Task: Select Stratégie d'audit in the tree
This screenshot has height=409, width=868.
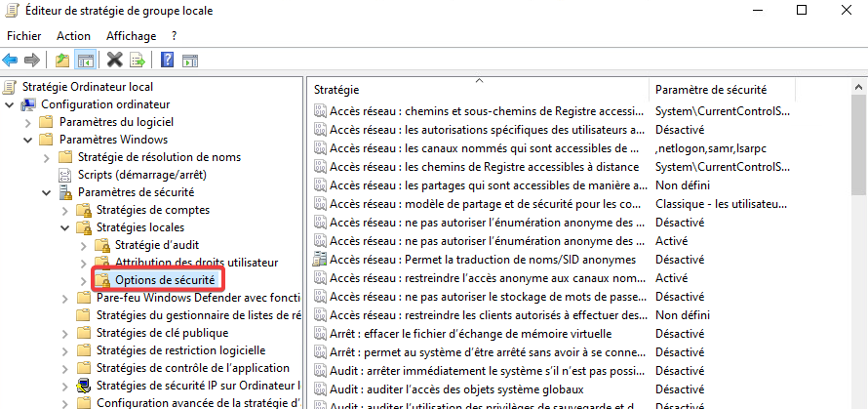Action: [x=155, y=245]
